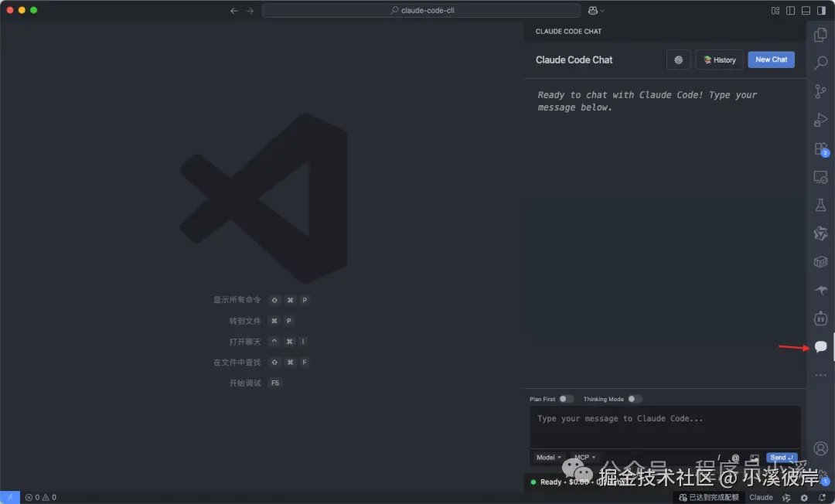Customize layout icon in title bar
Image resolution: width=835 pixels, height=504 pixels.
point(775,11)
